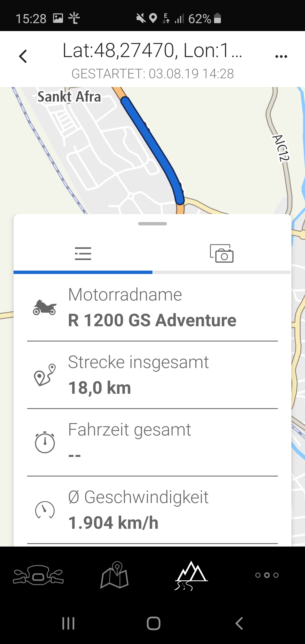Tap the trip title Lat:48,27470
Screen dimensions: 305x644
pos(152,51)
